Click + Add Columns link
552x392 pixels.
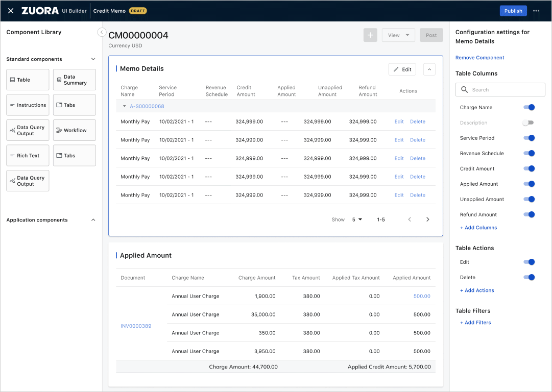[478, 228]
